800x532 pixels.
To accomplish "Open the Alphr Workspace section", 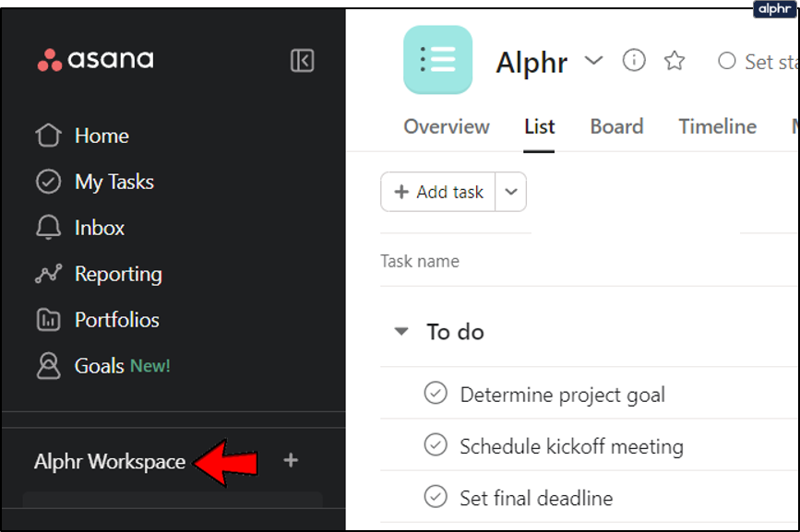I will point(110,461).
